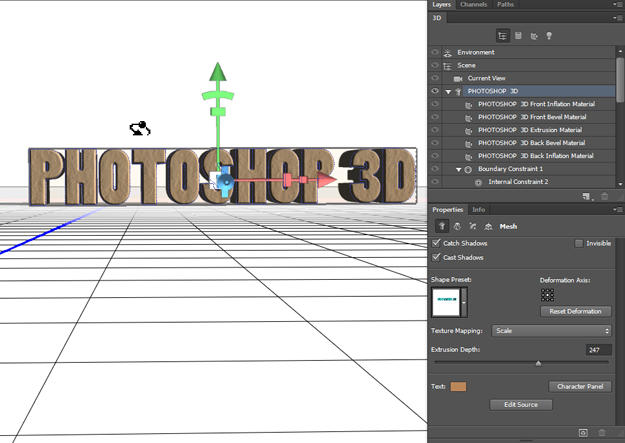Collapse the Boundary Constraint 1 group

[x=458, y=170]
